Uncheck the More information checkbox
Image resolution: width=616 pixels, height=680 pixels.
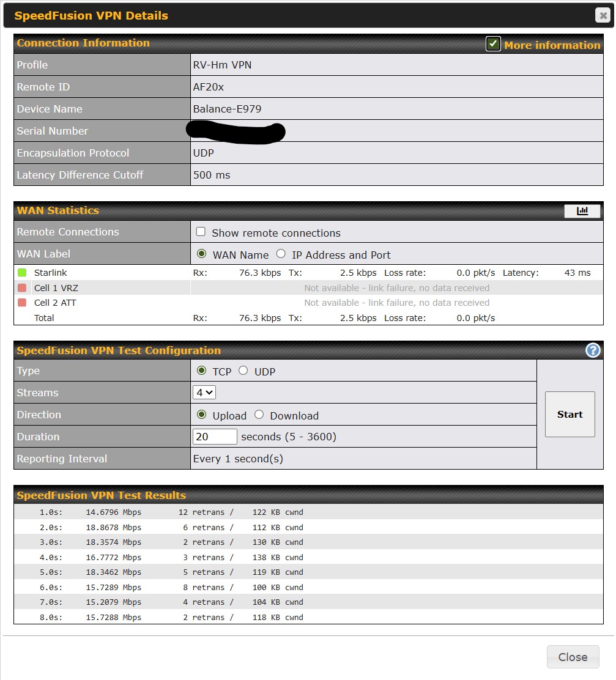(493, 44)
